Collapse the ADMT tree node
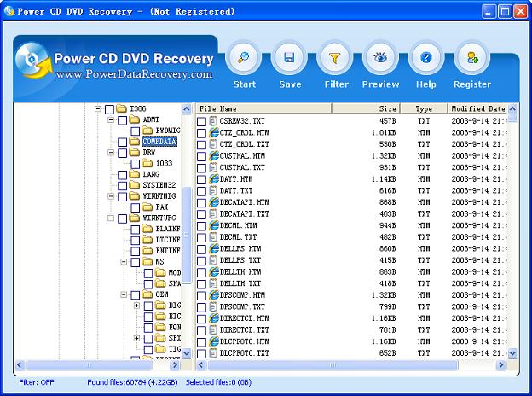532x396 pixels. [111, 119]
